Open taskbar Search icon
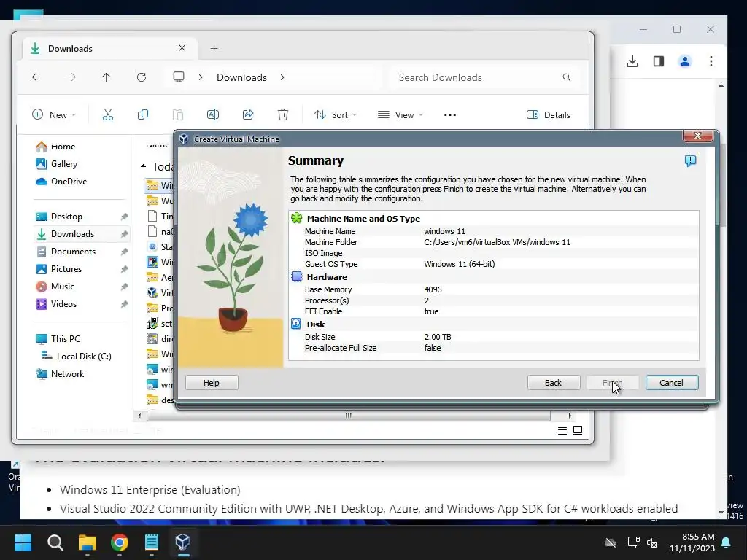Image resolution: width=747 pixels, height=560 pixels. (55, 542)
